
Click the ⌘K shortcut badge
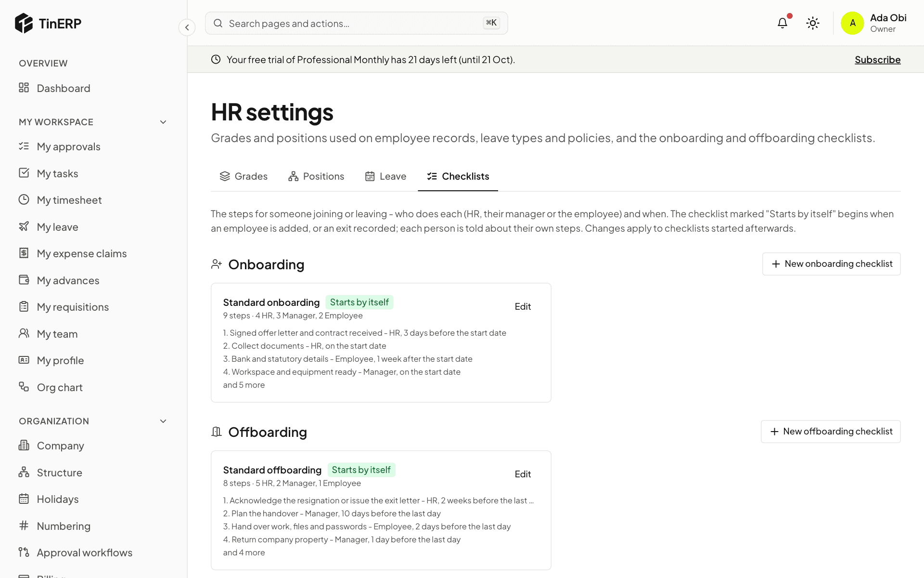coord(491,23)
